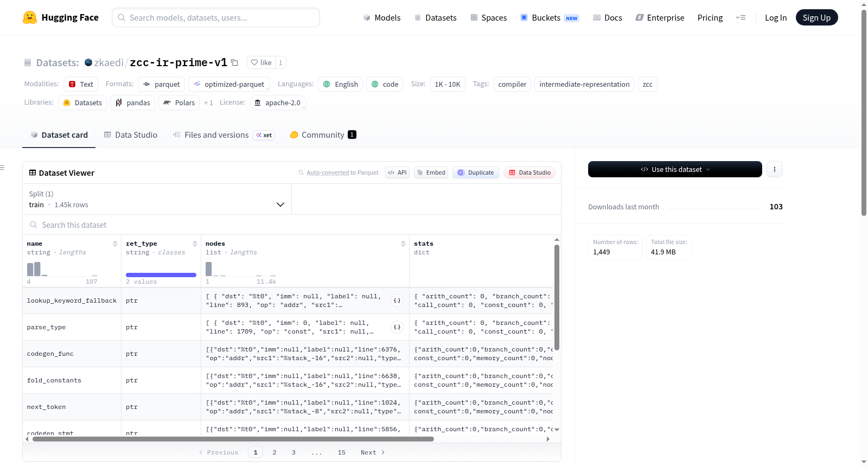
Task: Open the navigation overflow menu icon
Action: tap(741, 18)
